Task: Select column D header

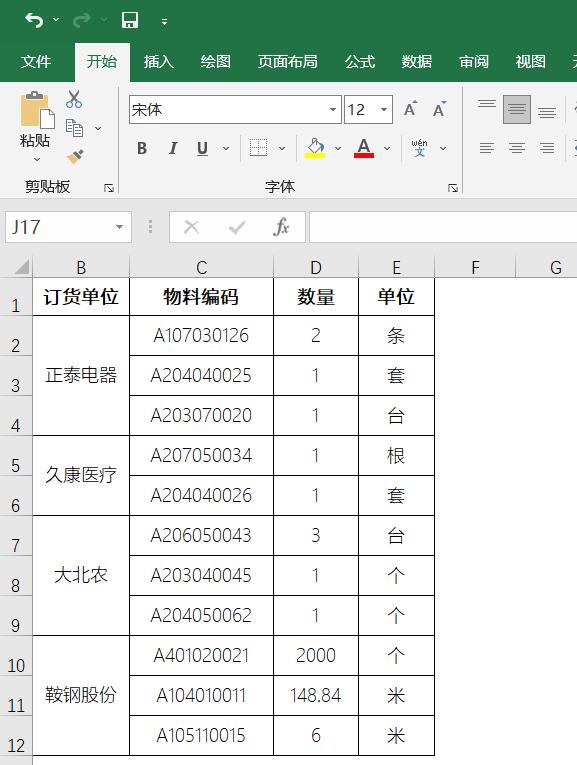Action: tap(316, 267)
